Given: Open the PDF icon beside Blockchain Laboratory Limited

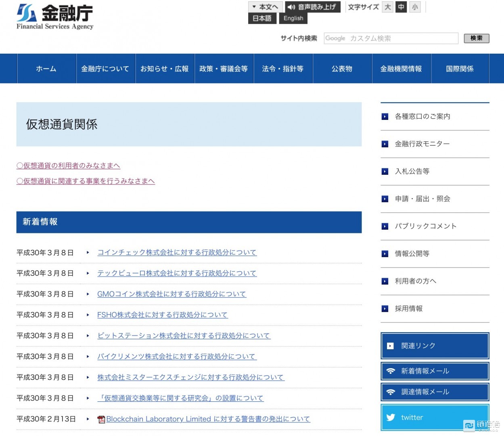Looking at the screenshot, I should [x=101, y=419].
